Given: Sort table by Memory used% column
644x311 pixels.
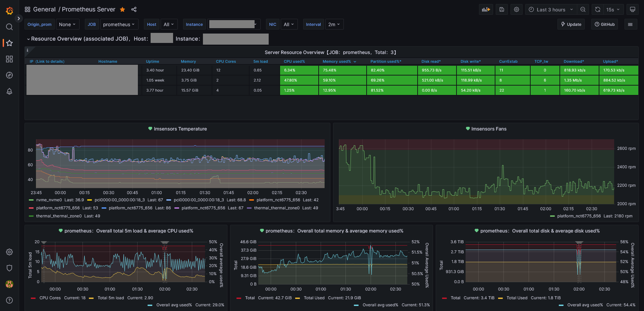Looking at the screenshot, I should click(336, 61).
